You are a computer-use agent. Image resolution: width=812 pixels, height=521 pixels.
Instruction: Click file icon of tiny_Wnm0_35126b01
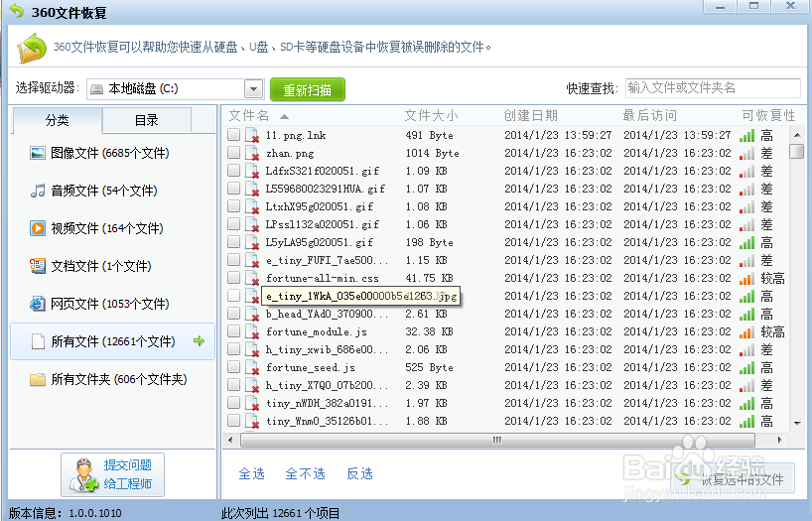tap(252, 421)
